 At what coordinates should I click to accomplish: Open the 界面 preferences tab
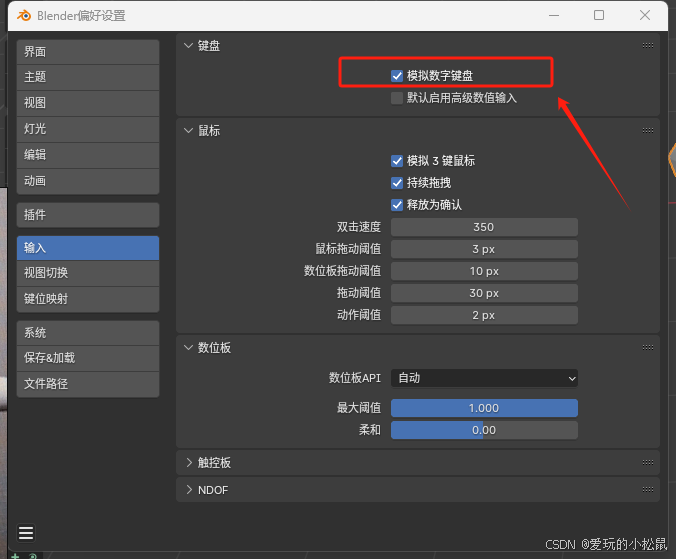88,52
